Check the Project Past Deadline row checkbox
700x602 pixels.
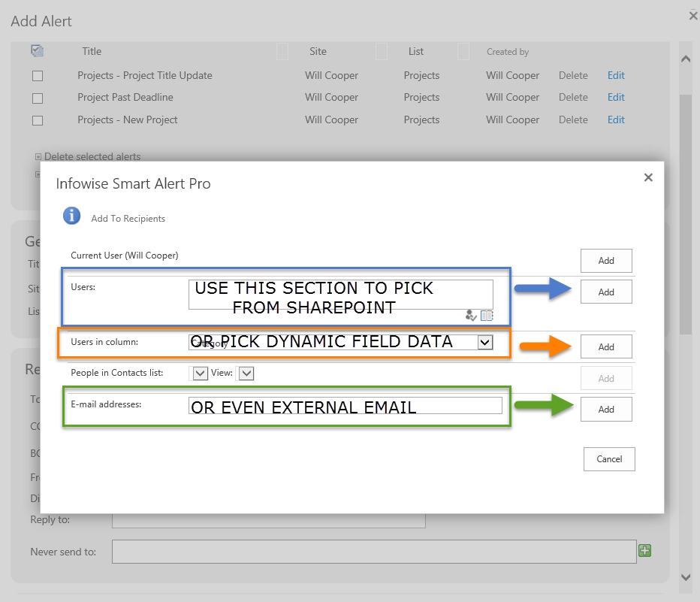[x=38, y=98]
